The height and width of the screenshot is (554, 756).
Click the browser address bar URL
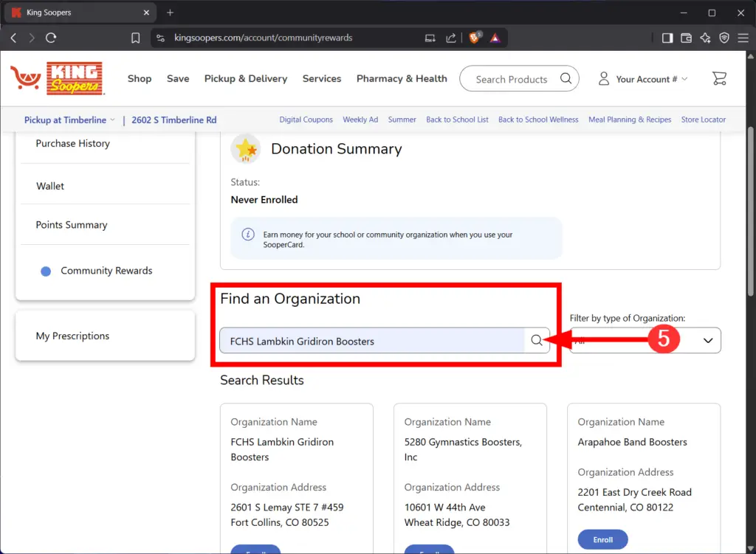coord(264,38)
